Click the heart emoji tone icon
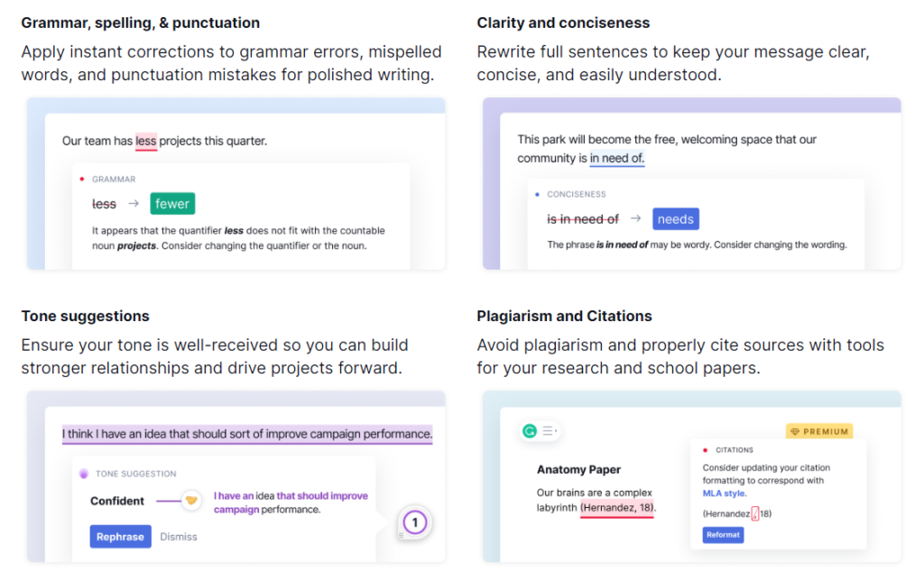Image resolution: width=924 pixels, height=580 pixels. (x=191, y=501)
